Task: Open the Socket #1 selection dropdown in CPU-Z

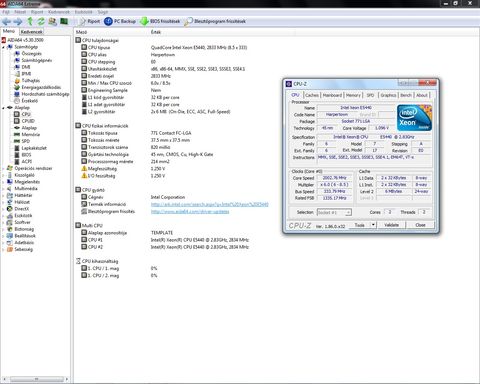Action: pyautogui.click(x=334, y=212)
